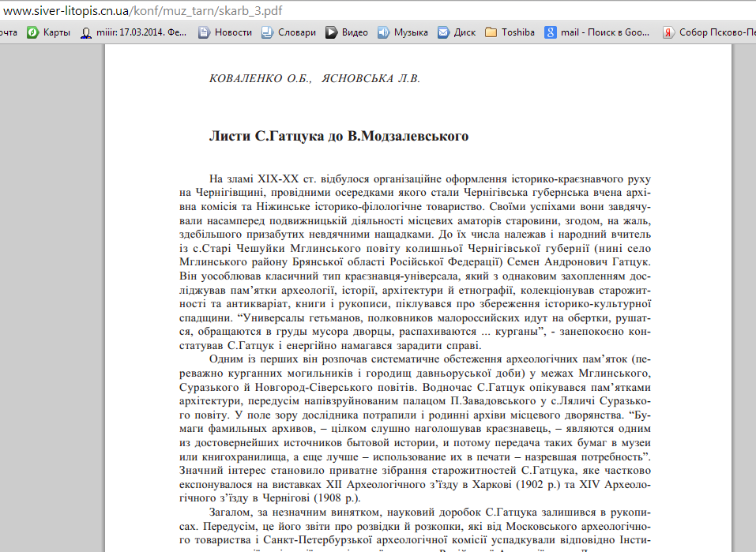Open the Карты bookmark
756x552 pixels.
(x=48, y=32)
